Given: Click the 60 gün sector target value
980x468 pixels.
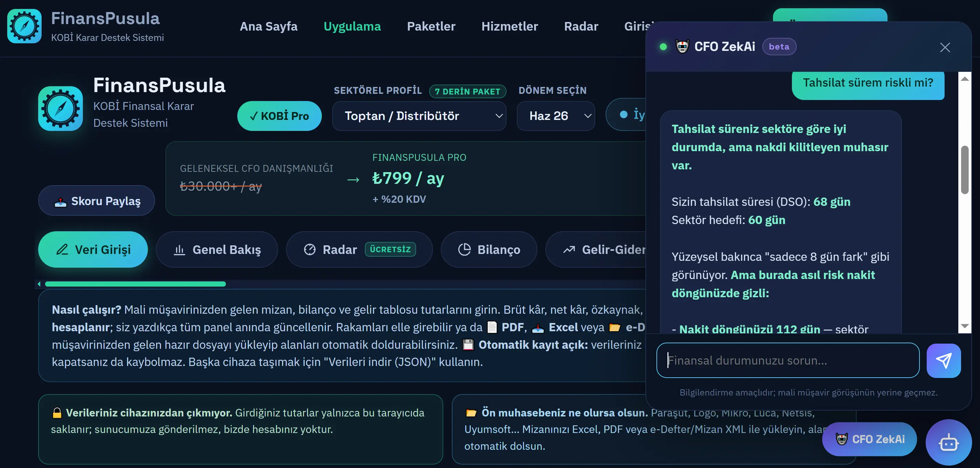Looking at the screenshot, I should pos(766,220).
